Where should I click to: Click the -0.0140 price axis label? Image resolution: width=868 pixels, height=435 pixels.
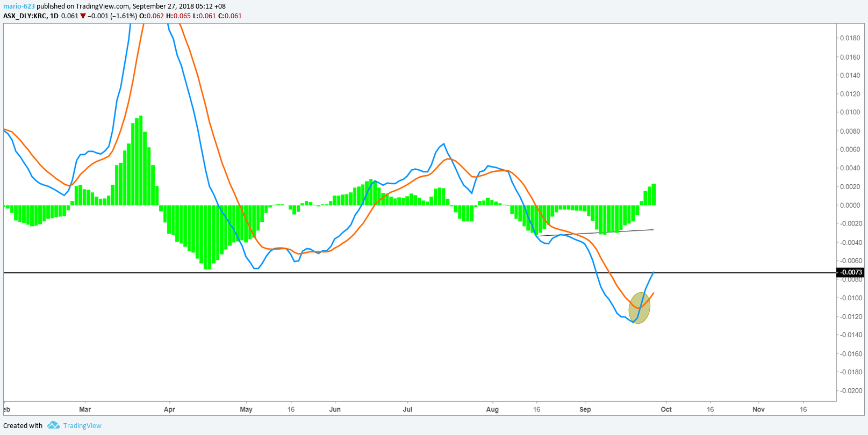pyautogui.click(x=851, y=335)
